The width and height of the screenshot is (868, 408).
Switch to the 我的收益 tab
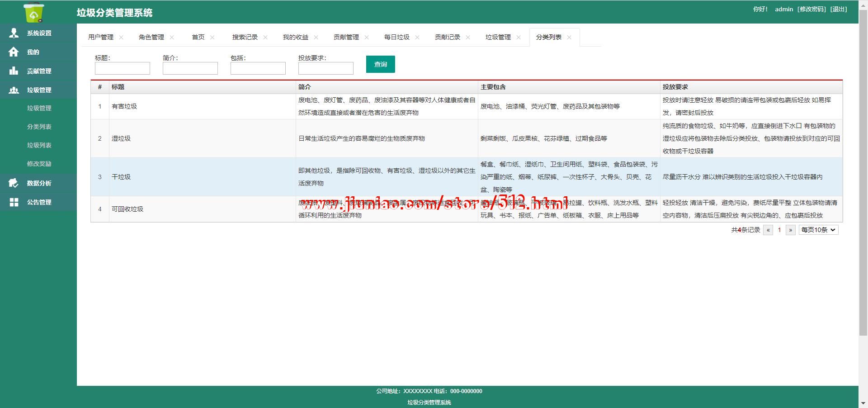(295, 37)
